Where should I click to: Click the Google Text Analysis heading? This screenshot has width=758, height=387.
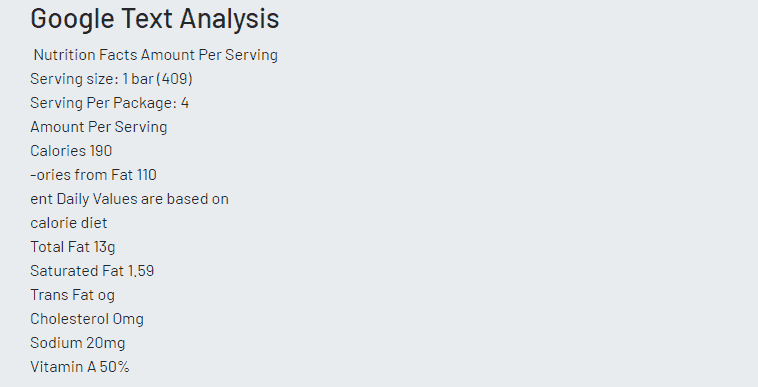[155, 19]
